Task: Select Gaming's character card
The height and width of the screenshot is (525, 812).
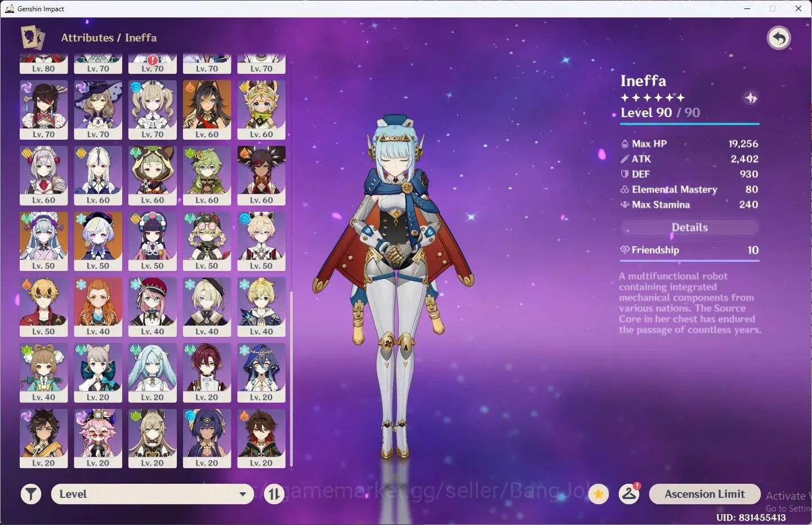Action: (x=261, y=439)
